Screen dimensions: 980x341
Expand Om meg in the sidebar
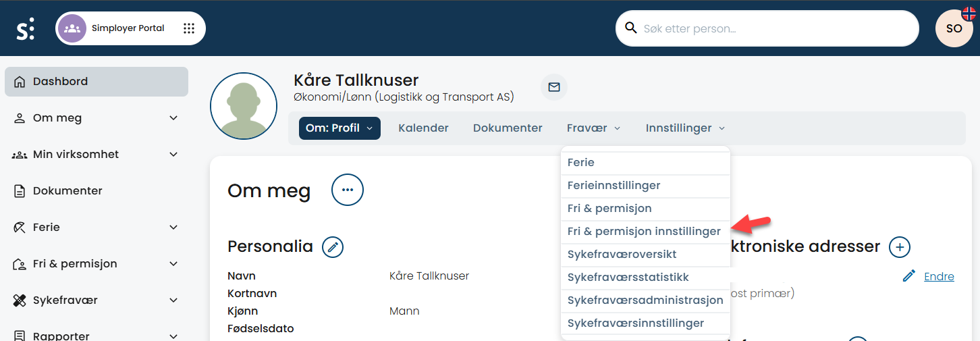coord(173,118)
